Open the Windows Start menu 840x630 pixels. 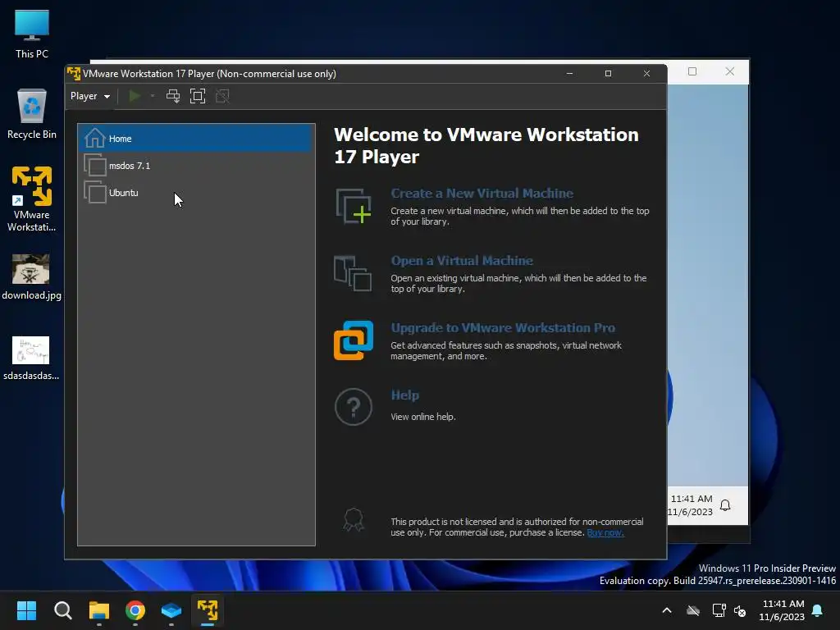coord(26,610)
